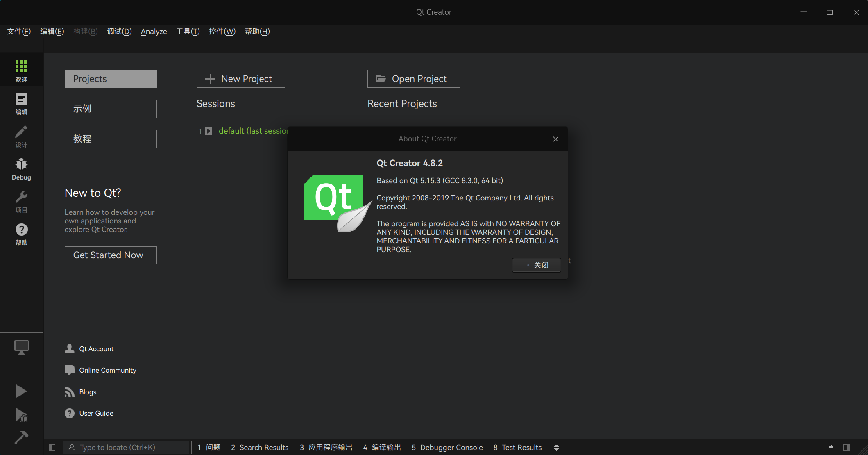Start debugging with the debug-run icon

click(21, 415)
